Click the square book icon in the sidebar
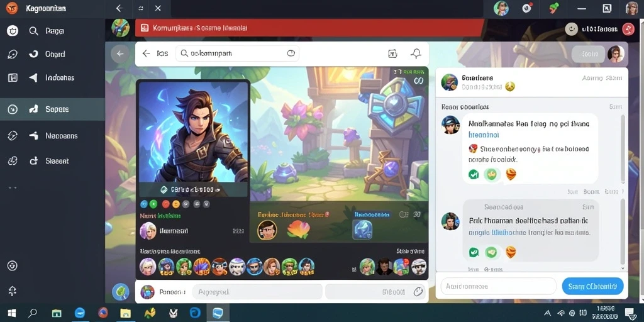Viewport: 644px width, 322px height. coord(13,77)
